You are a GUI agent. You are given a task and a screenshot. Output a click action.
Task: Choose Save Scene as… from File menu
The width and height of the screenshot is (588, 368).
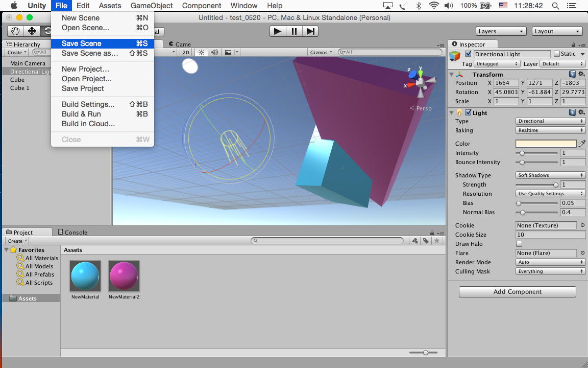90,53
